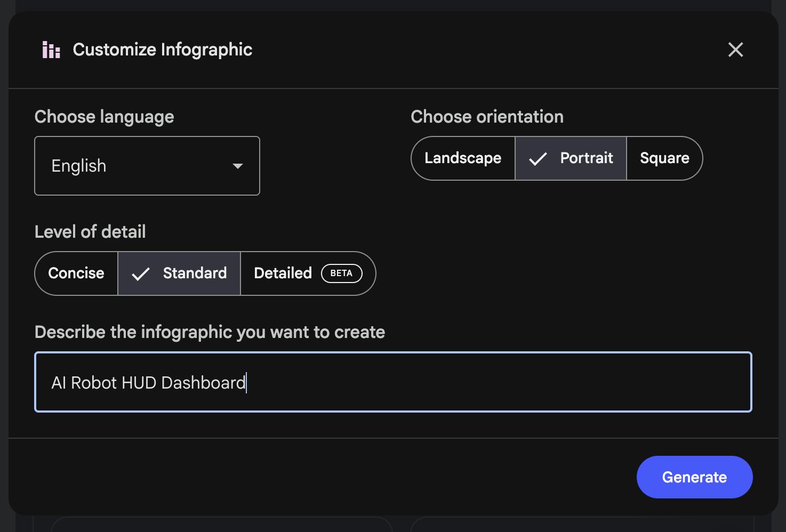Expand language list via dropdown arrow

click(x=238, y=166)
